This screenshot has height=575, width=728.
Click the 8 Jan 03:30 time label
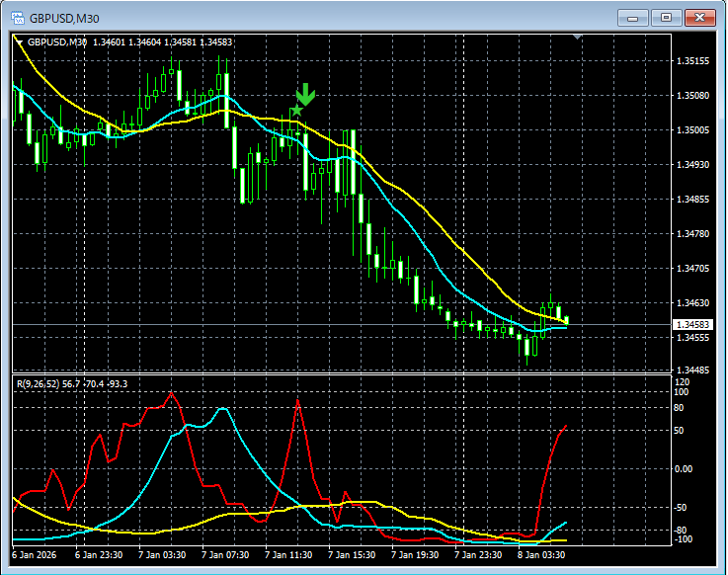point(541,555)
